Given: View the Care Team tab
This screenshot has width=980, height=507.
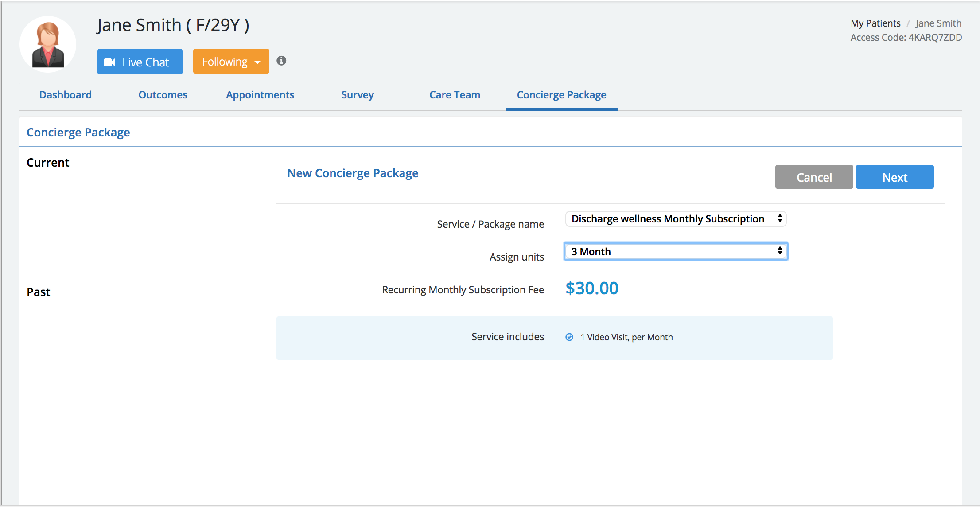Looking at the screenshot, I should [x=455, y=95].
